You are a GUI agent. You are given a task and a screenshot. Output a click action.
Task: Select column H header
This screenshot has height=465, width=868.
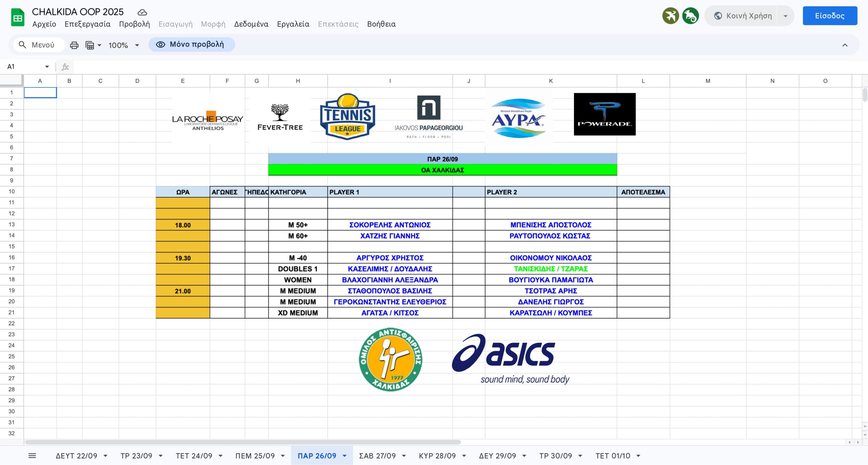298,81
